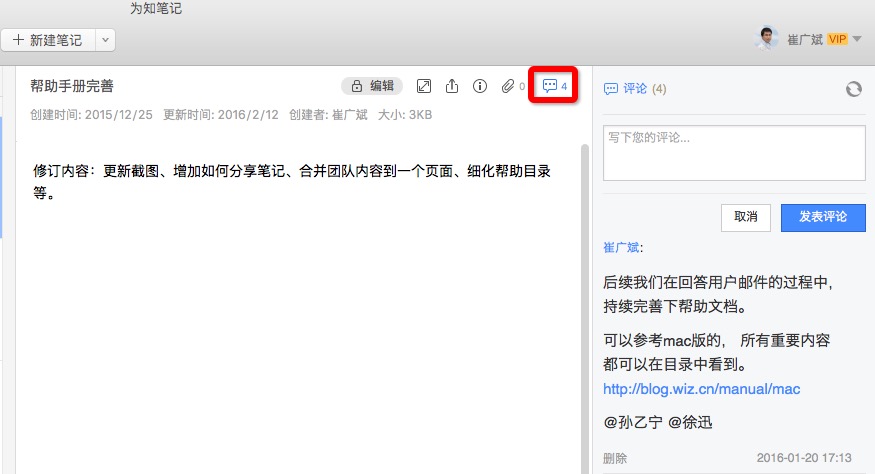Click the 评论 (4) comment panel header
The height and width of the screenshot is (474, 875).
[635, 89]
